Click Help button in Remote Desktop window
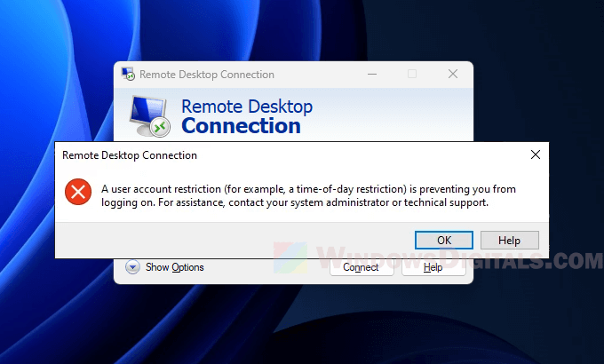 click(433, 267)
